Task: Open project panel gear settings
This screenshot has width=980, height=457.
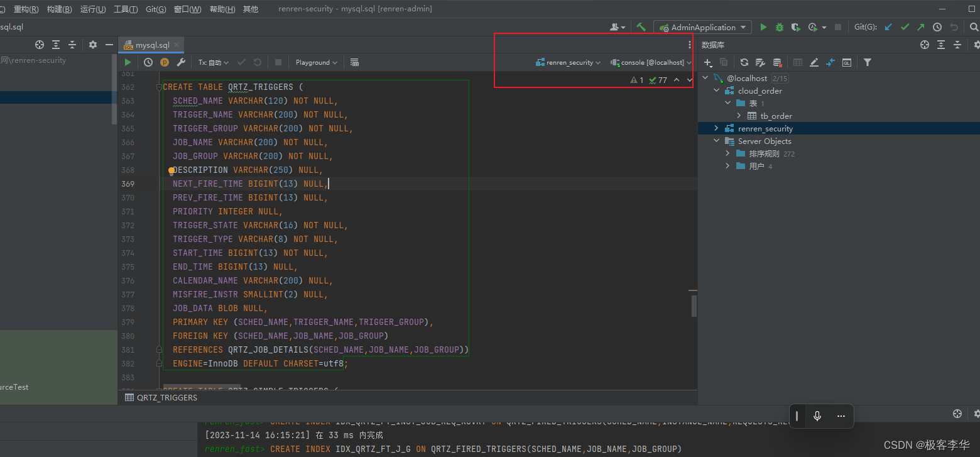Action: [x=93, y=45]
